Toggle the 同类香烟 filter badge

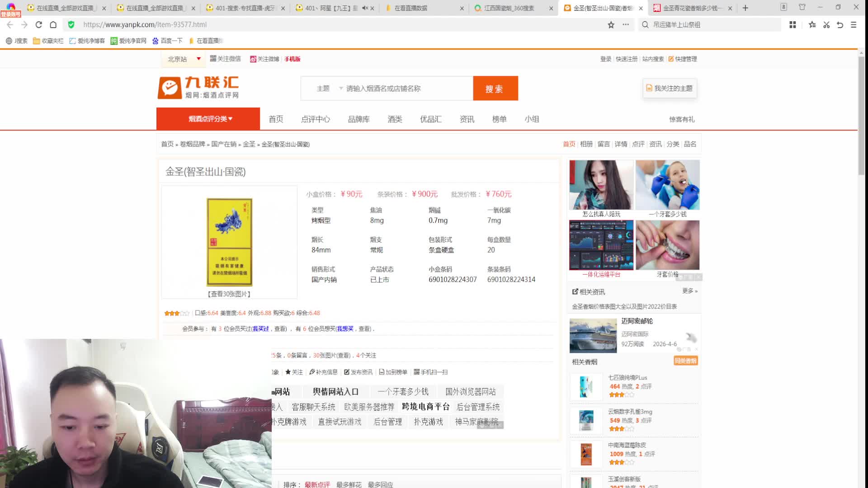click(x=685, y=361)
